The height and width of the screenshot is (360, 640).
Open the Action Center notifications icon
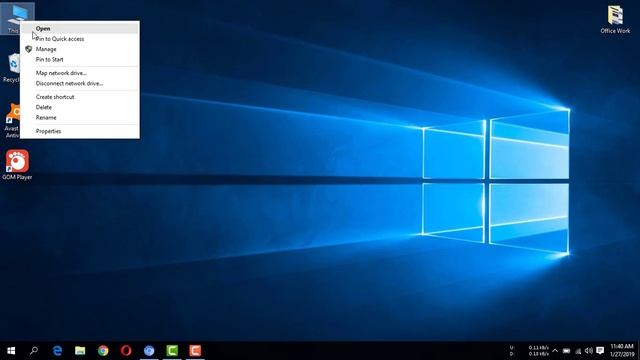[x=600, y=351]
